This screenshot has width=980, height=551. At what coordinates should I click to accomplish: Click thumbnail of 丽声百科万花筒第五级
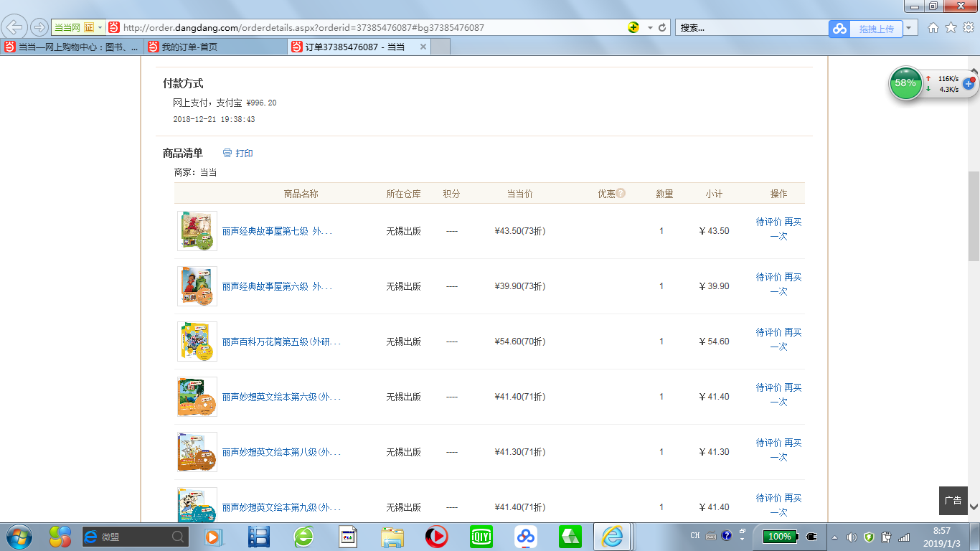pyautogui.click(x=197, y=342)
